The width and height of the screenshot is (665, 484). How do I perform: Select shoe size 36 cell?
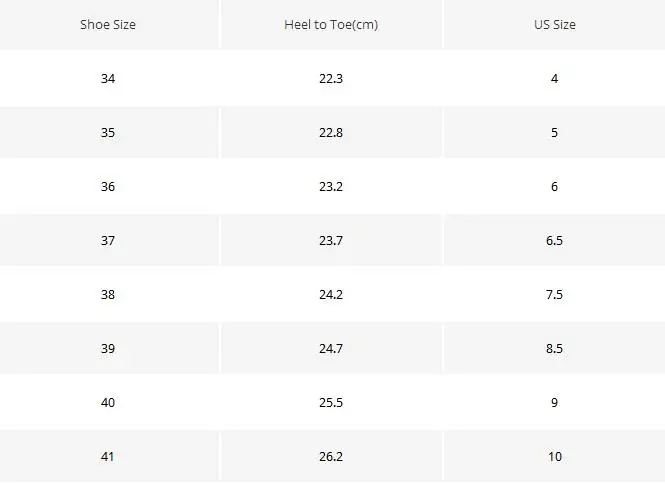[x=108, y=187]
